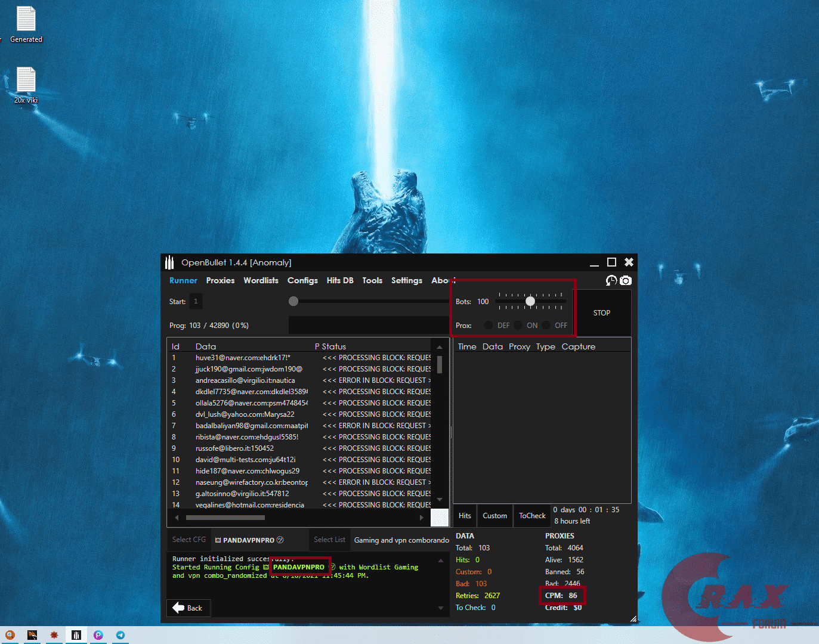Click the "To Check: 0" statistic

point(475,608)
